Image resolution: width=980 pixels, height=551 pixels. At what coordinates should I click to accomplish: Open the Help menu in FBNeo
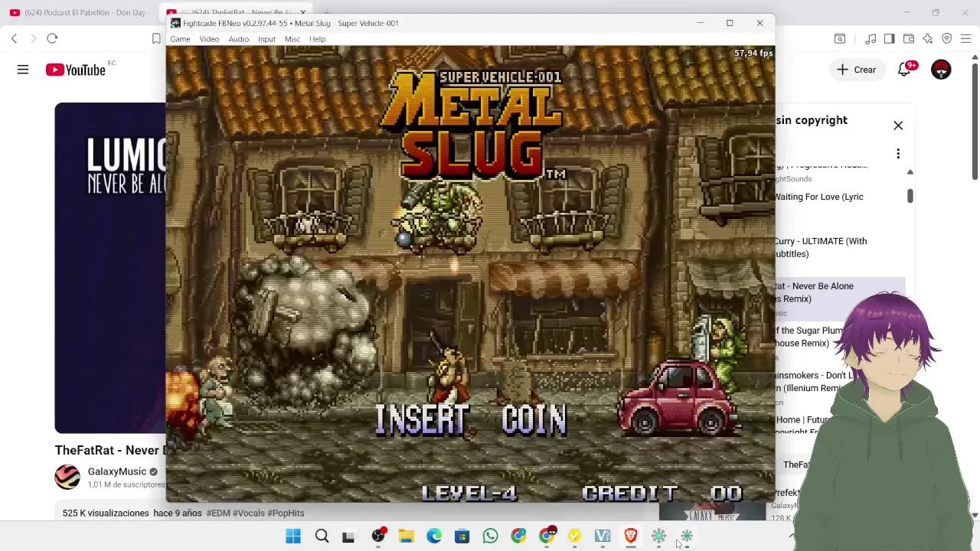317,39
